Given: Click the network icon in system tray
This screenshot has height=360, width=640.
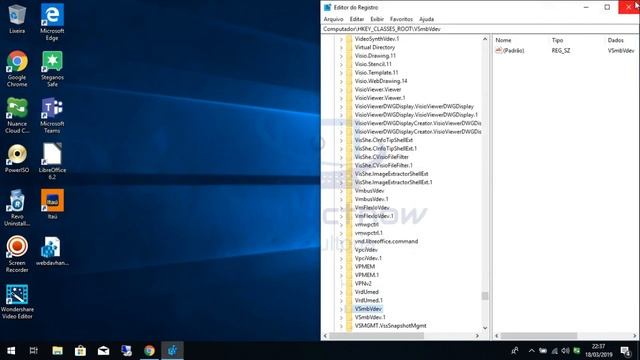Looking at the screenshot, I should (554, 351).
